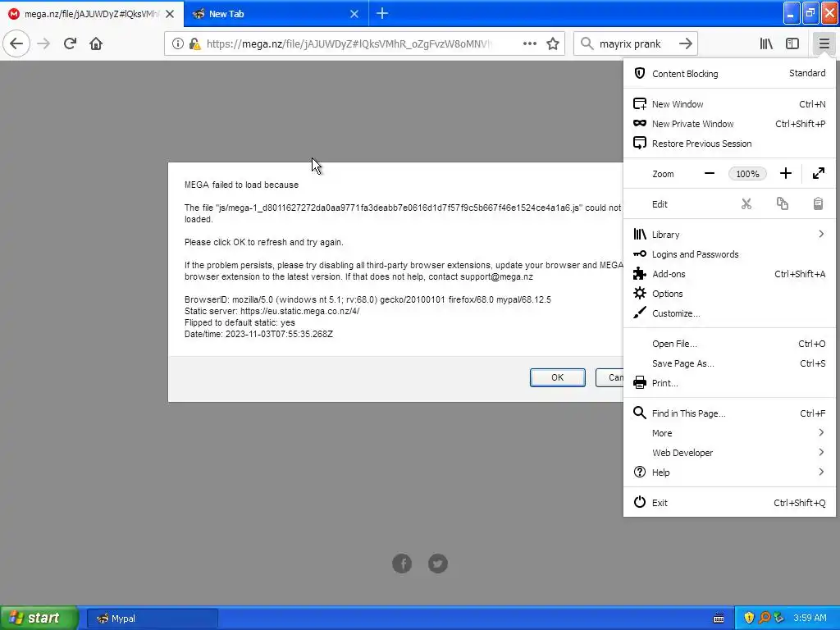Click the Copy icon in Edit row

pyautogui.click(x=782, y=204)
